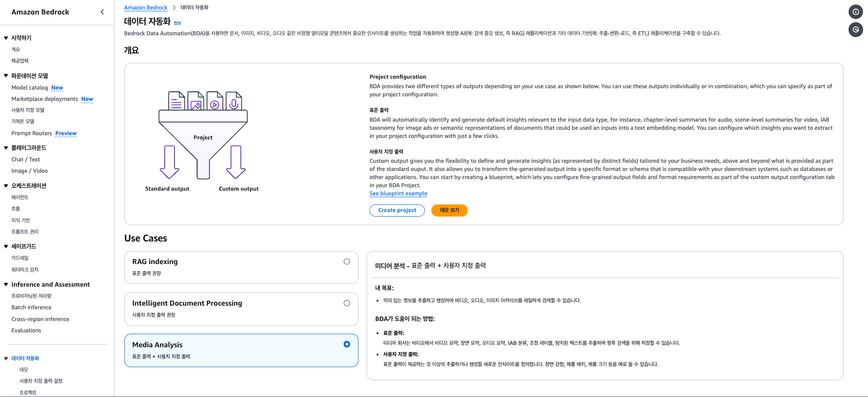
Task: Open the info panel icon at top right
Action: click(x=855, y=12)
